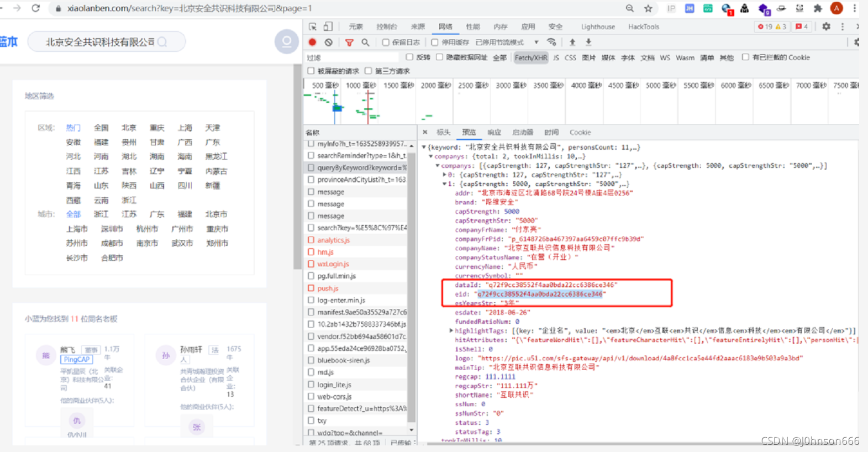Focus the site search box with company name

tap(106, 42)
